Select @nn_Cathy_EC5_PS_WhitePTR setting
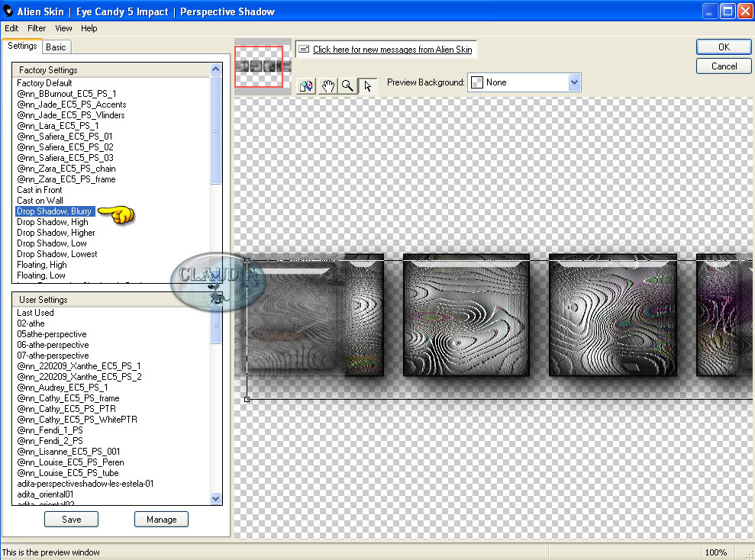The image size is (755, 560). pyautogui.click(x=77, y=420)
